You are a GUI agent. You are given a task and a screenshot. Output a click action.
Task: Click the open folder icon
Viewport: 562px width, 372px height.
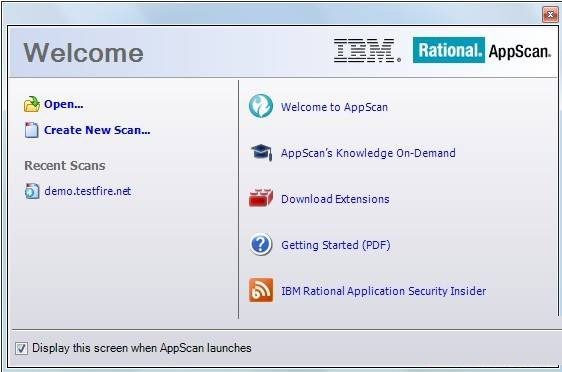[32, 104]
